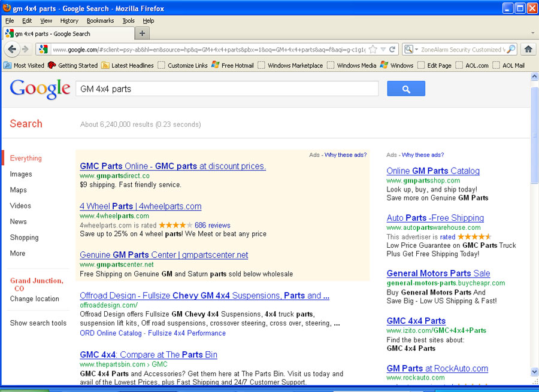539x392 pixels.
Task: Open GM Parts at RockAuto.com ad
Action: [x=437, y=368]
